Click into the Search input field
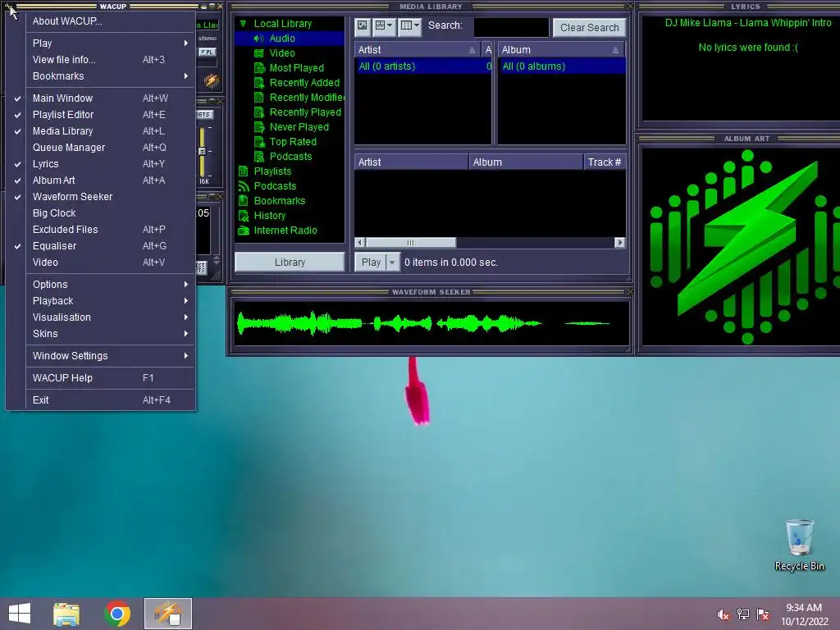 (x=512, y=27)
